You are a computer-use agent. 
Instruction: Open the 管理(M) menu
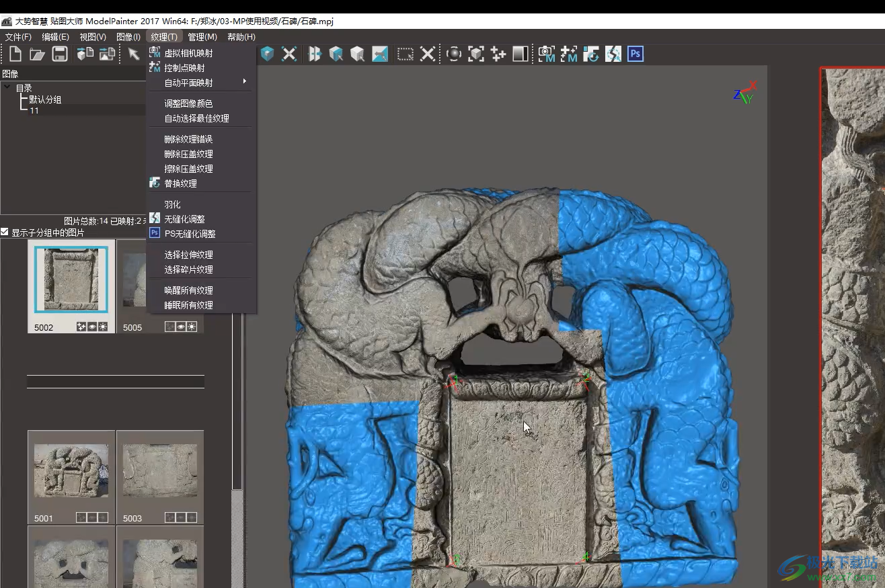[x=202, y=37]
